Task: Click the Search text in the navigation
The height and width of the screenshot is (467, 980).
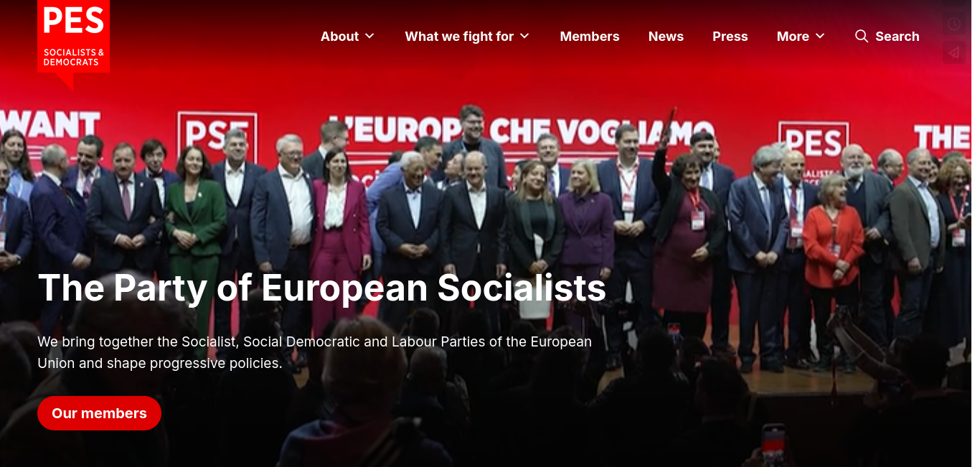Action: pyautogui.click(x=897, y=37)
